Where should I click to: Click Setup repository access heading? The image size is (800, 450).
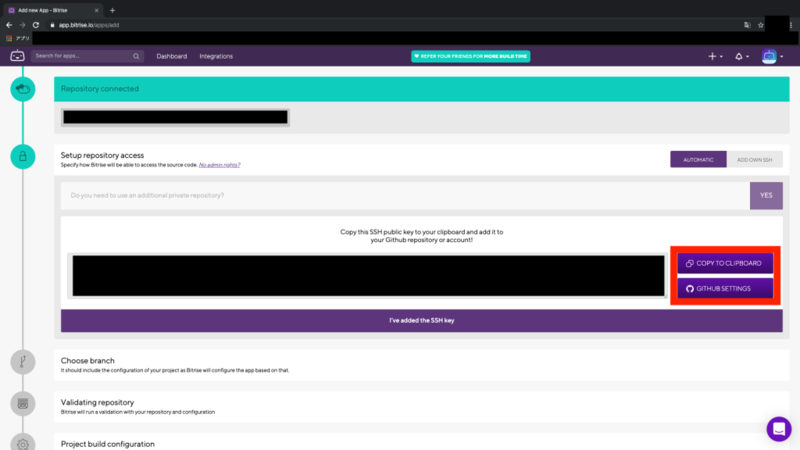pyautogui.click(x=102, y=155)
